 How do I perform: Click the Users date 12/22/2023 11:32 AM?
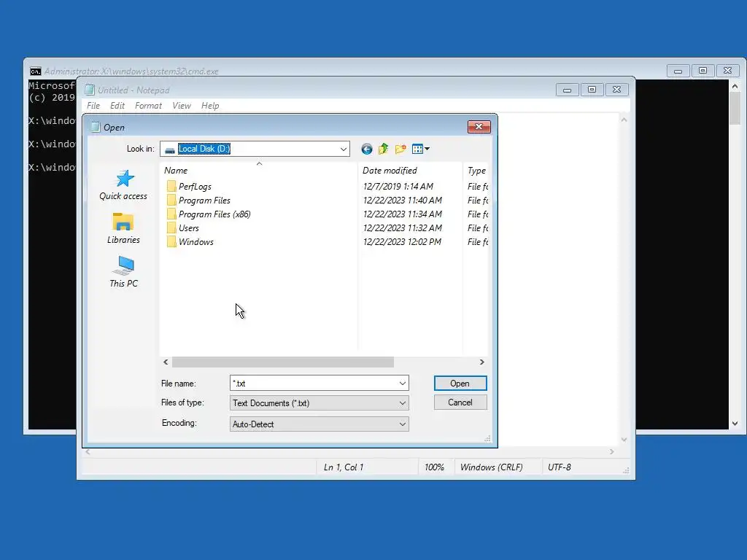[x=403, y=228]
